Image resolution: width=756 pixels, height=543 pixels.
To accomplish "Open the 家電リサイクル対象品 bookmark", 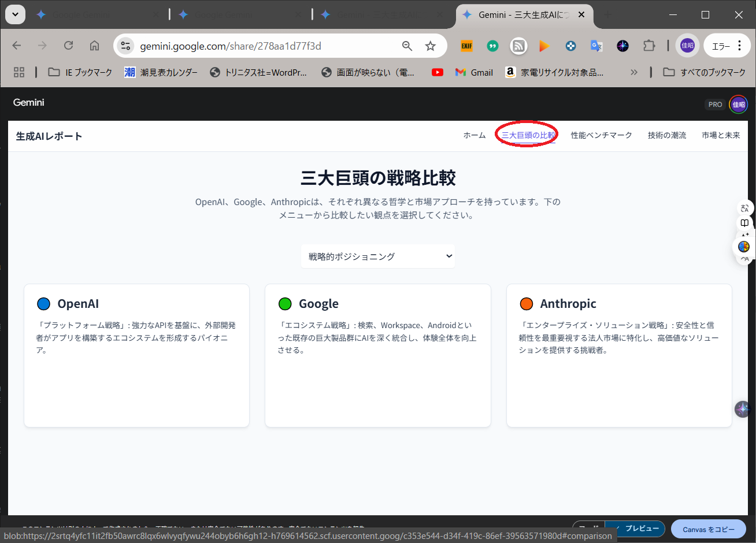I will [x=554, y=72].
